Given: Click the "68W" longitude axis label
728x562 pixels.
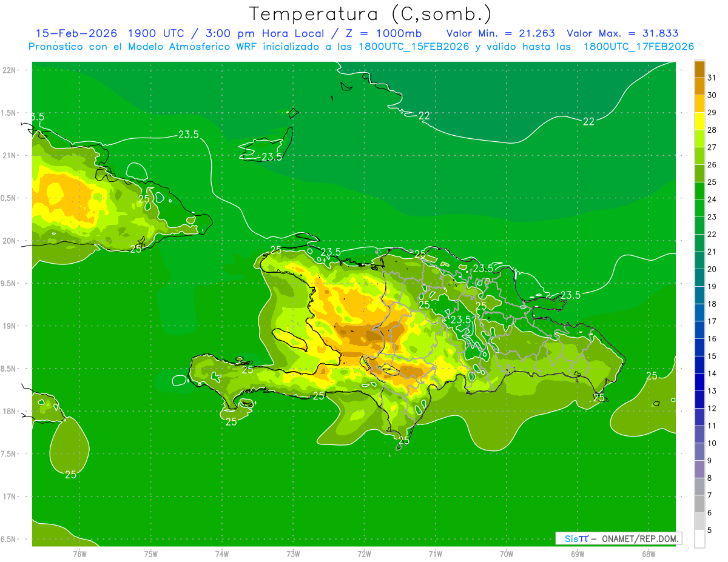Looking at the screenshot, I should coord(649,554).
